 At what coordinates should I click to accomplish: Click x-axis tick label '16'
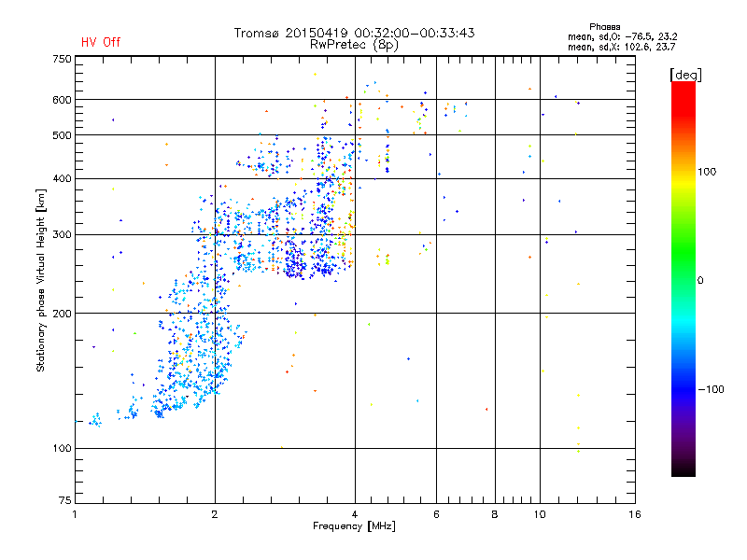point(635,514)
